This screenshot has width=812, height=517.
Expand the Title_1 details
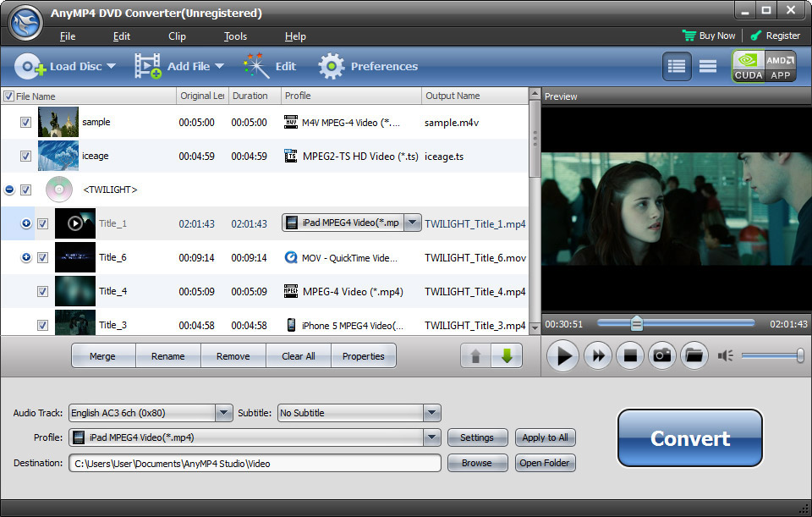(x=26, y=223)
